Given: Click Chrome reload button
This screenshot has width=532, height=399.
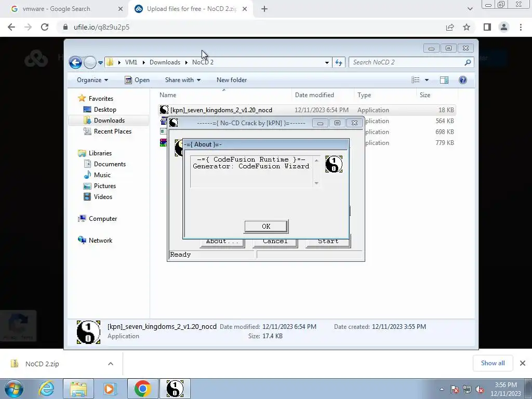Looking at the screenshot, I should coord(45,27).
